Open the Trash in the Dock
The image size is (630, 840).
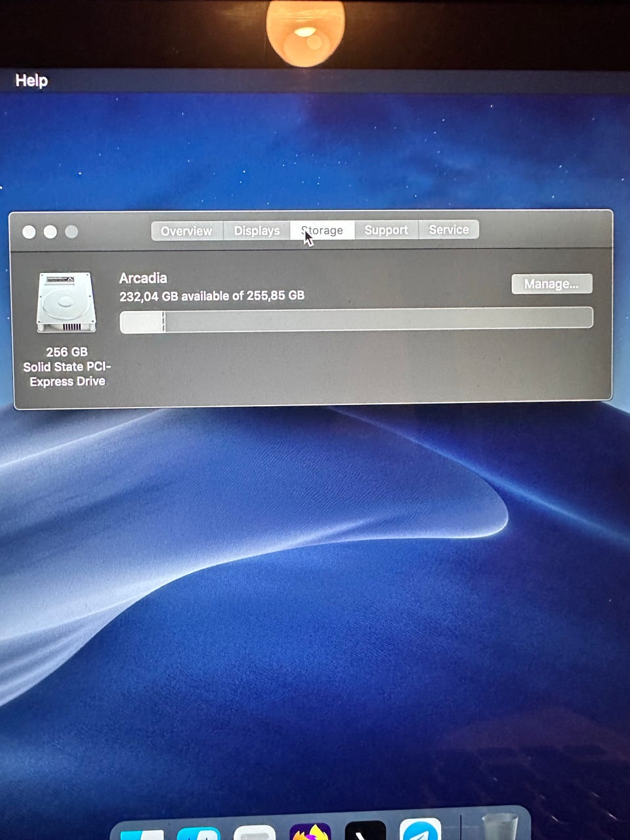(x=500, y=827)
